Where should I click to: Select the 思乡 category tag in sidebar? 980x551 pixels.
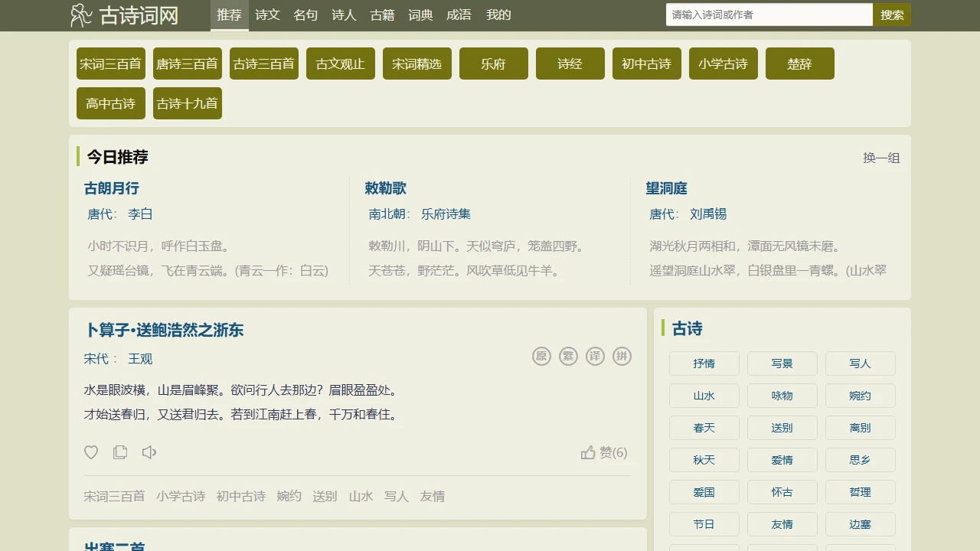860,460
